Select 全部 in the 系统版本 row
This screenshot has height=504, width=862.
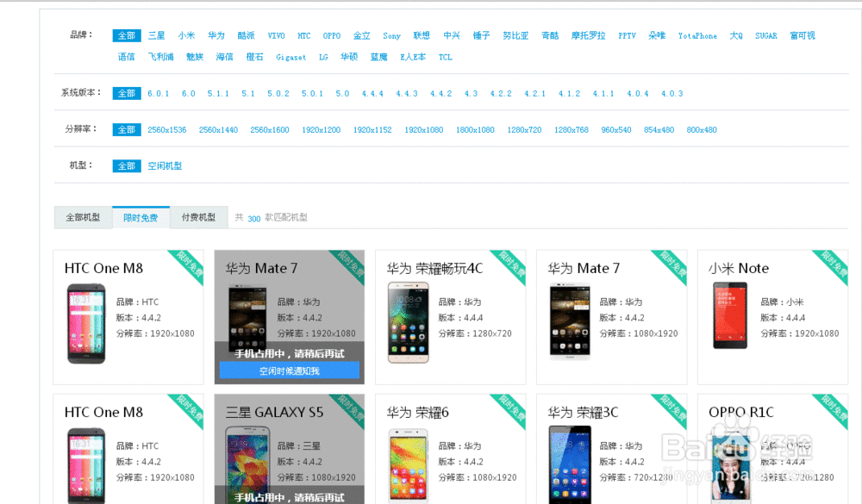tap(127, 93)
